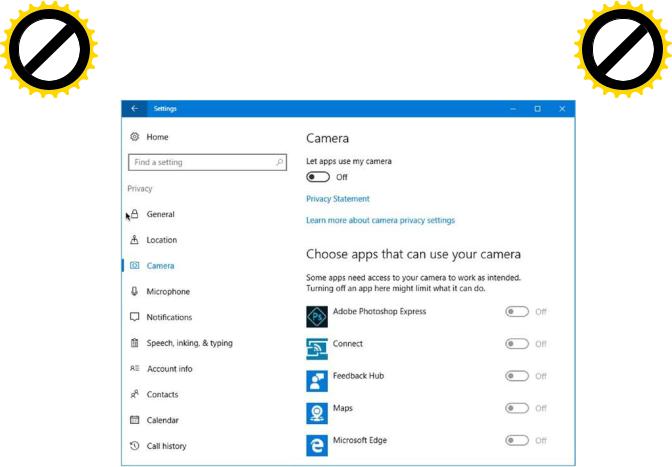Maximize the Settings window
The image size is (672, 467).
click(537, 109)
